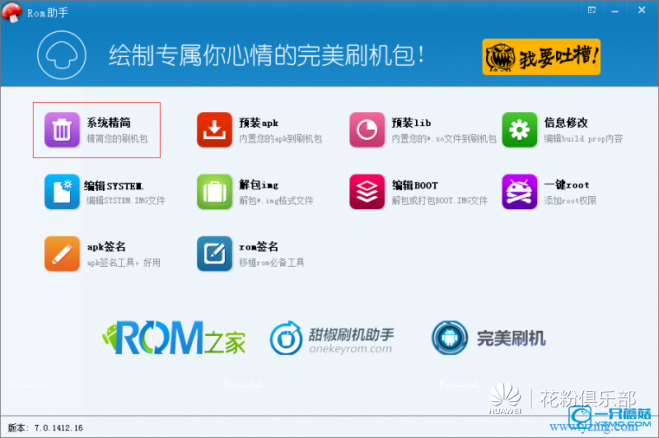The height and width of the screenshot is (438, 659).
Task: Click the 甜椒刷机助手 round apple logo
Action: click(x=286, y=338)
